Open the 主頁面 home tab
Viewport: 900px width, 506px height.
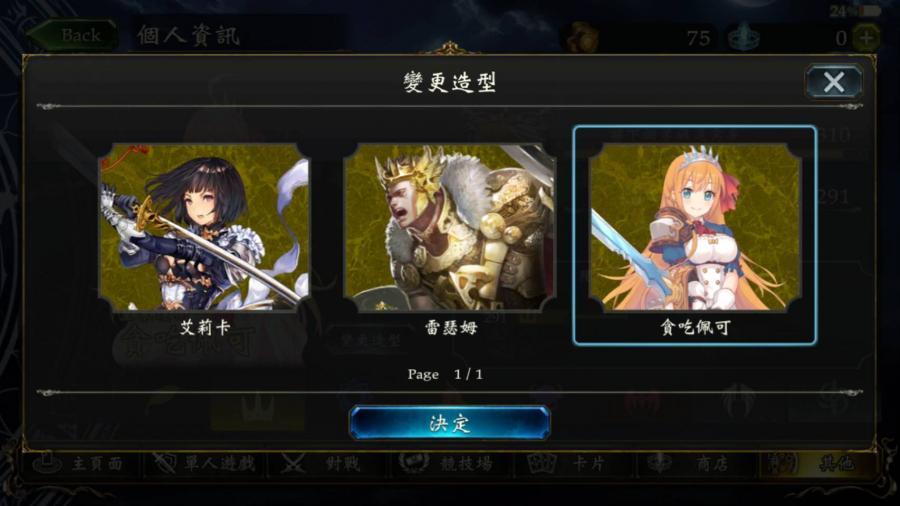tap(79, 464)
